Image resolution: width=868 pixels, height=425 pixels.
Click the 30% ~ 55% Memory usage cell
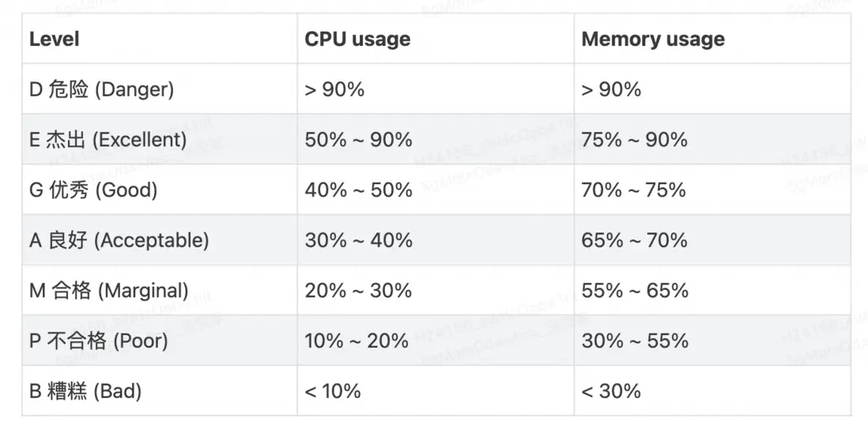point(634,341)
